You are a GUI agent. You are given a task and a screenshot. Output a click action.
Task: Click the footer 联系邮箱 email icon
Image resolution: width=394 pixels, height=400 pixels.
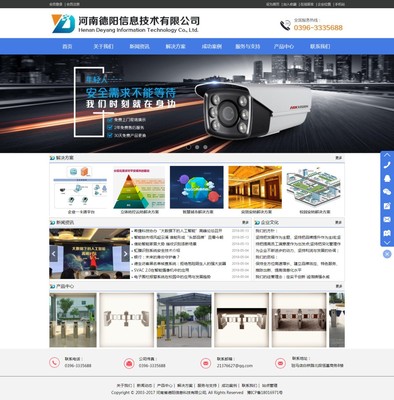click(206, 363)
